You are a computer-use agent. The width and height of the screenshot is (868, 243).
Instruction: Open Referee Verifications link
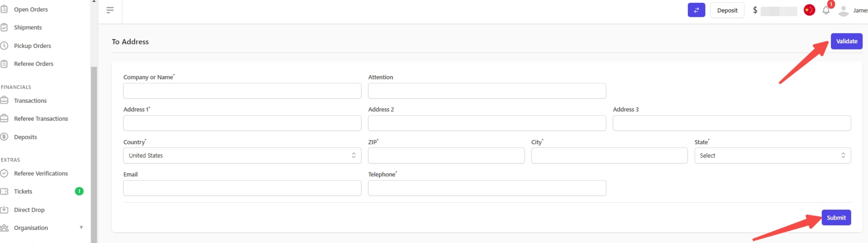41,173
